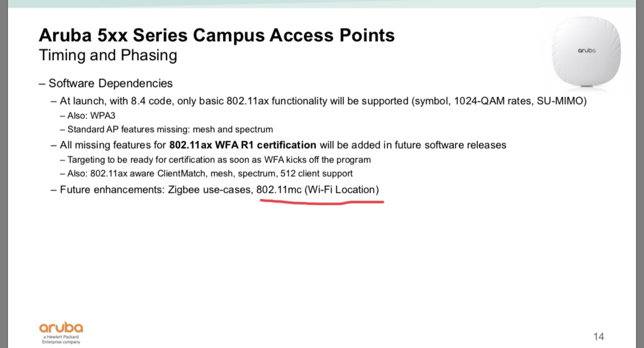
Task: Click the Aruba access point product image
Action: [587, 52]
